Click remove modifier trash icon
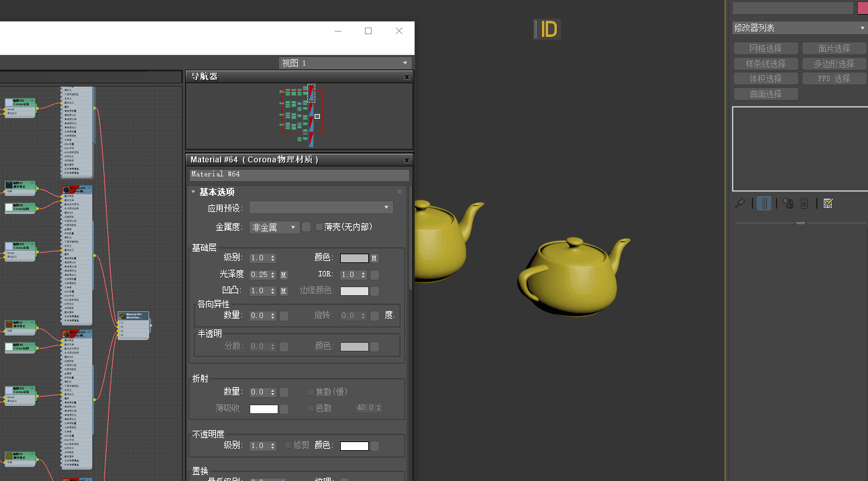The width and height of the screenshot is (868, 481). point(804,203)
